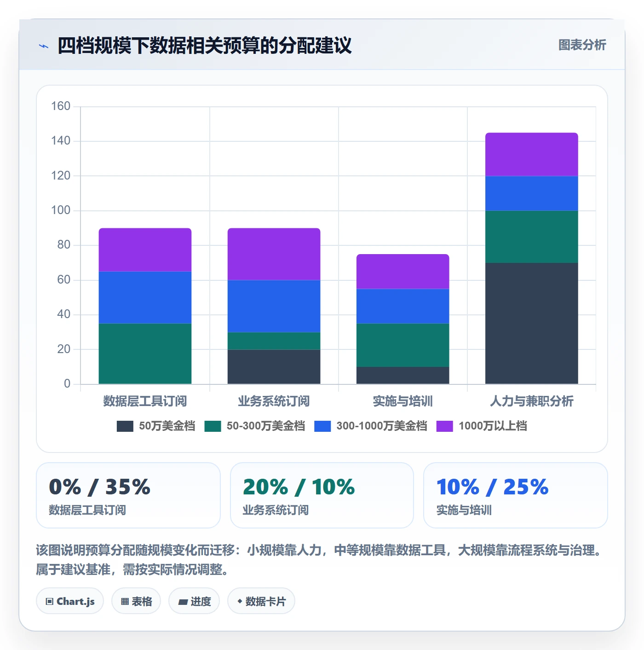Image resolution: width=644 pixels, height=650 pixels.
Task: Click the dark navy legend swatch for 50万美金档
Action: coord(125,426)
